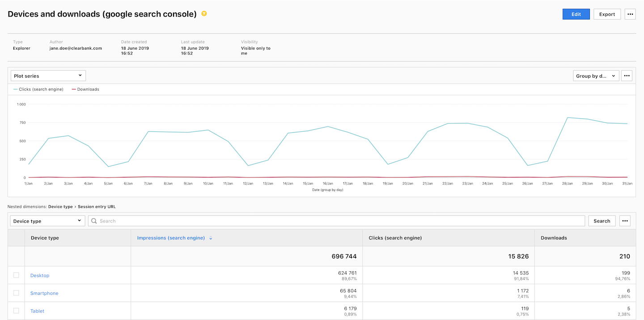
Task: Click the Desktop impressions value 624 761
Action: pyautogui.click(x=347, y=273)
